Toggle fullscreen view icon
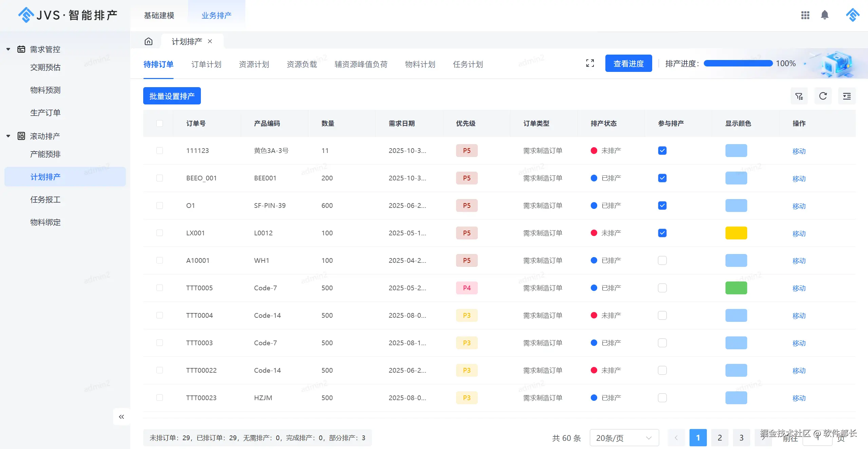 pos(590,63)
